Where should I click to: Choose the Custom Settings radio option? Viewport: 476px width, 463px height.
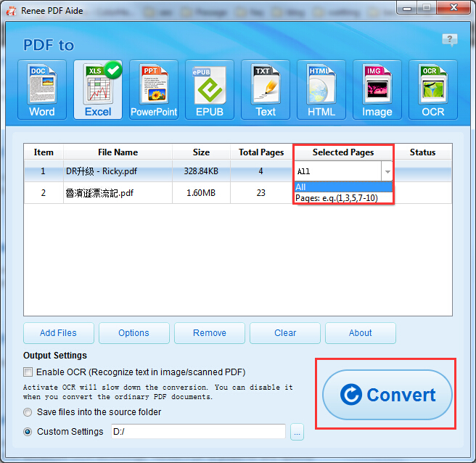28,432
